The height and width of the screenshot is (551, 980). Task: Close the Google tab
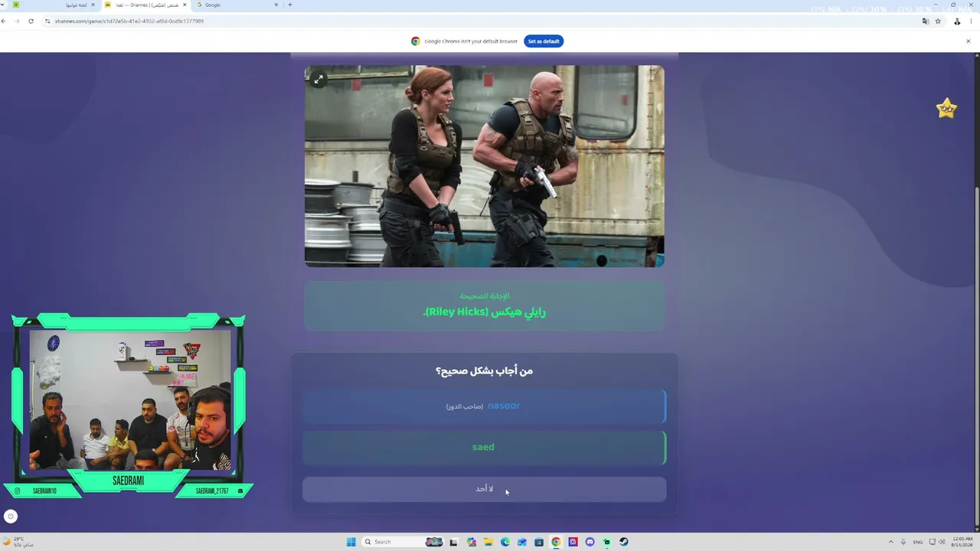[276, 5]
